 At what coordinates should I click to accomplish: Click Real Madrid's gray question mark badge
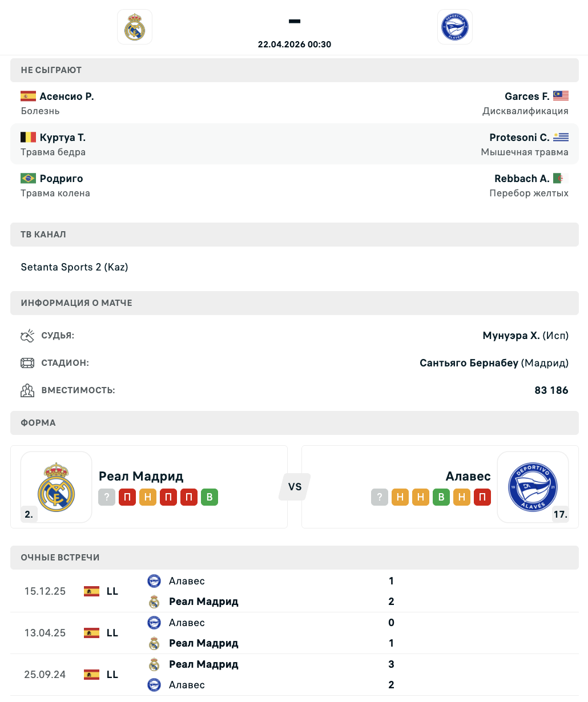tap(107, 497)
